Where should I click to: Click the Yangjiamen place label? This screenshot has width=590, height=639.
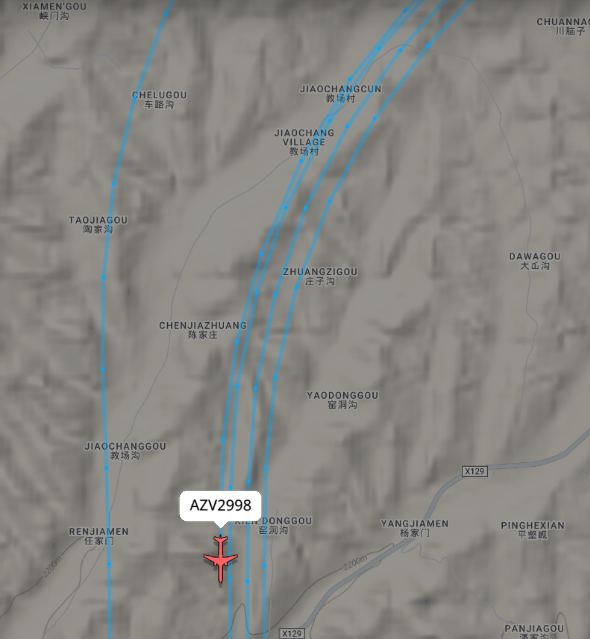coord(414,528)
